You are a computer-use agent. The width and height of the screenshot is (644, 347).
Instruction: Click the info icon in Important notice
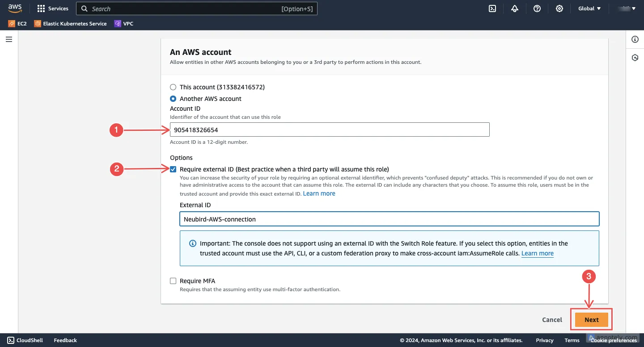(193, 243)
